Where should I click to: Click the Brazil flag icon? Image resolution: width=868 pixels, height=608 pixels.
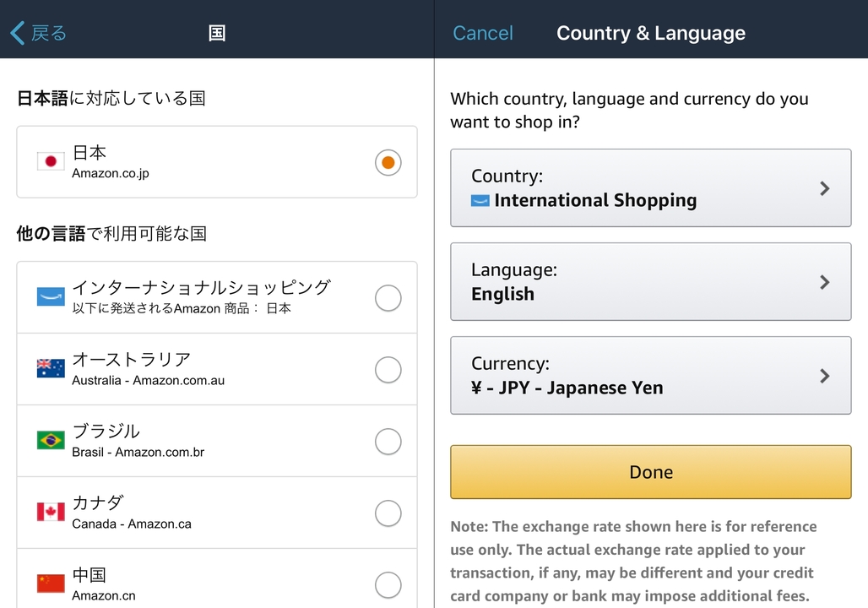(51, 440)
